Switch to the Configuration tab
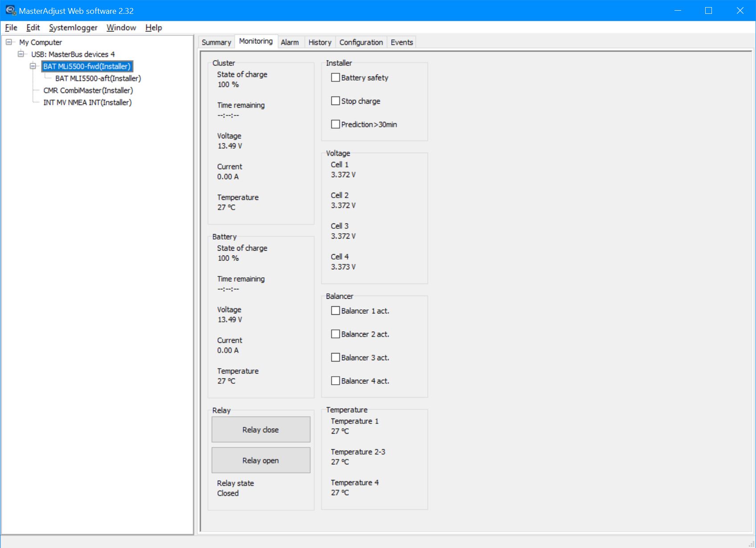The image size is (756, 548). coord(361,42)
